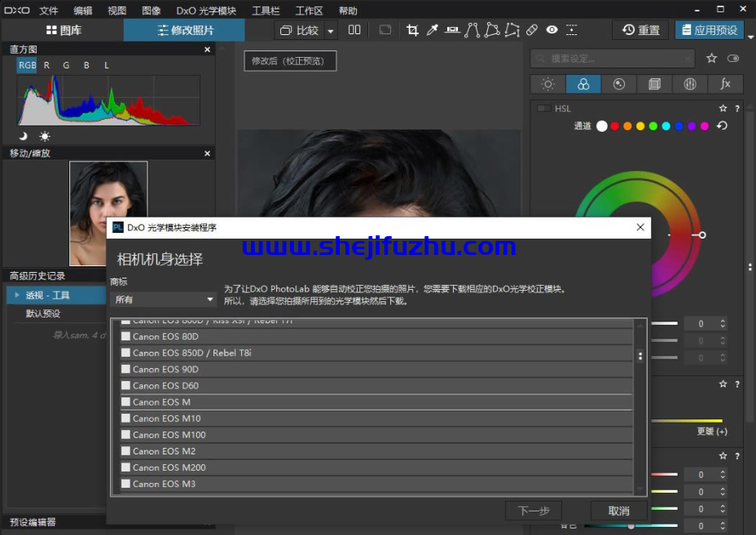The image size is (756, 535).
Task: Close the move/zoom panel
Action: (x=207, y=153)
